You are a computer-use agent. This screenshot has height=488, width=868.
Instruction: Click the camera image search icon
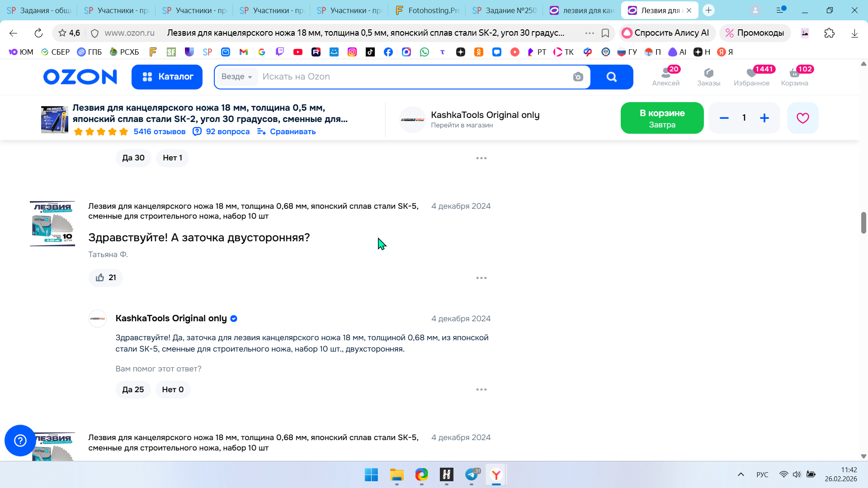[x=578, y=77]
